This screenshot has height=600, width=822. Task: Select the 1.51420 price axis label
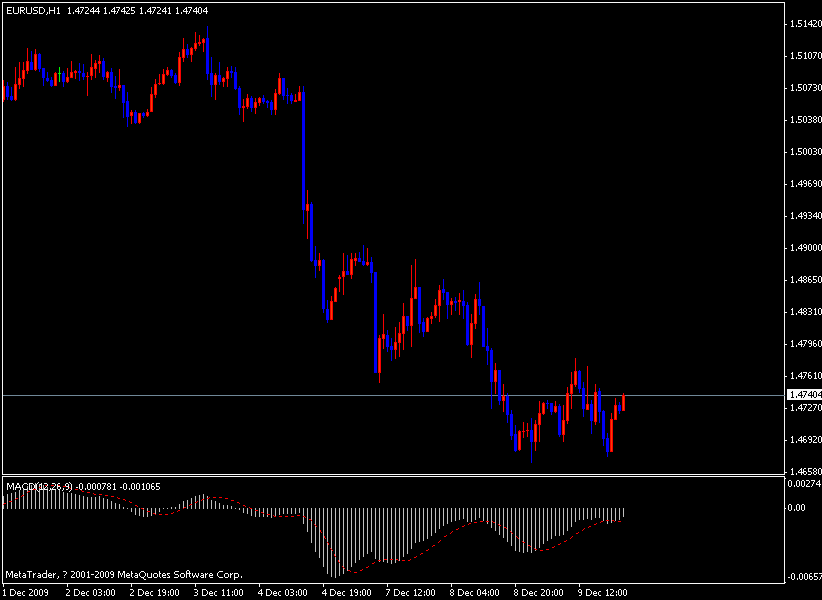point(805,24)
